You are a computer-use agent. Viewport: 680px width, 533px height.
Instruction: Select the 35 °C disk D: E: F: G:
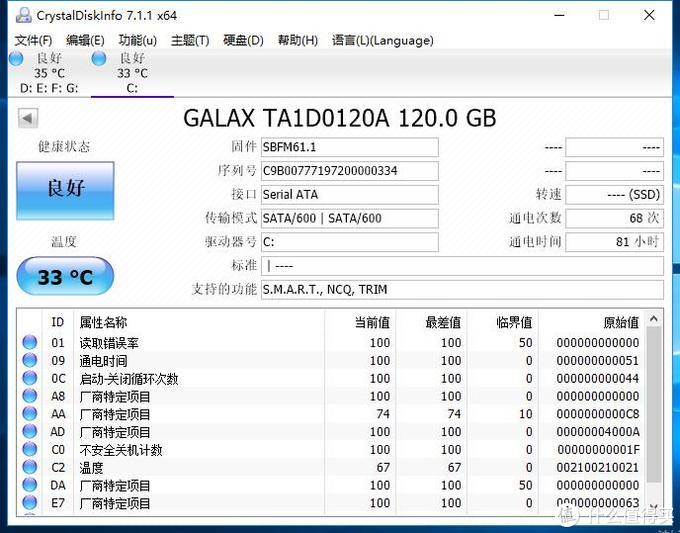point(49,72)
